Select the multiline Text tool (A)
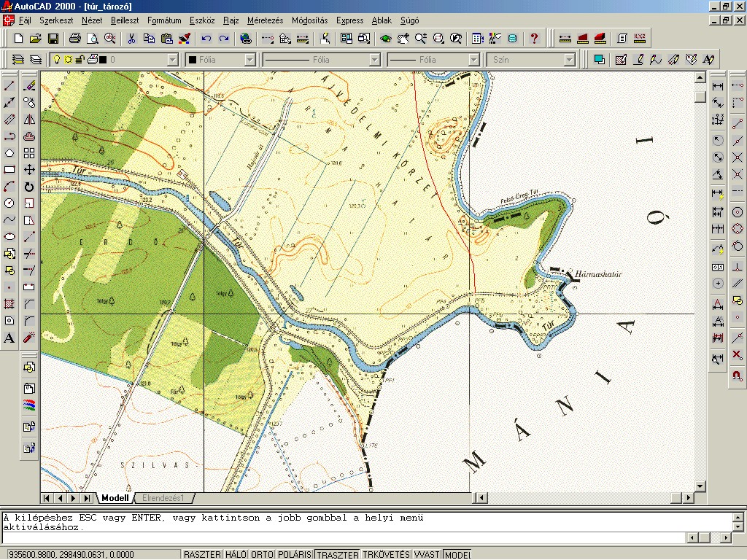 [x=9, y=338]
